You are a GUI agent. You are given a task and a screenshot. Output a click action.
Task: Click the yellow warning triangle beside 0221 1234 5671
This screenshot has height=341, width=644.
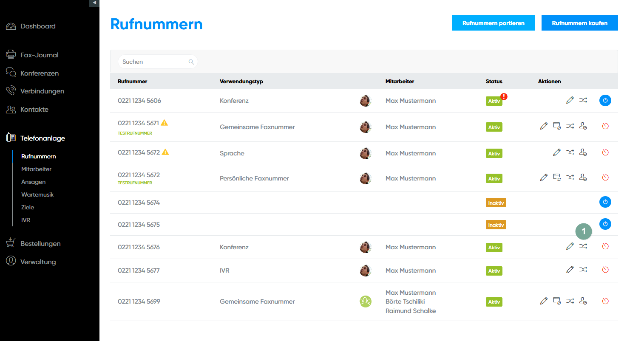165,123
